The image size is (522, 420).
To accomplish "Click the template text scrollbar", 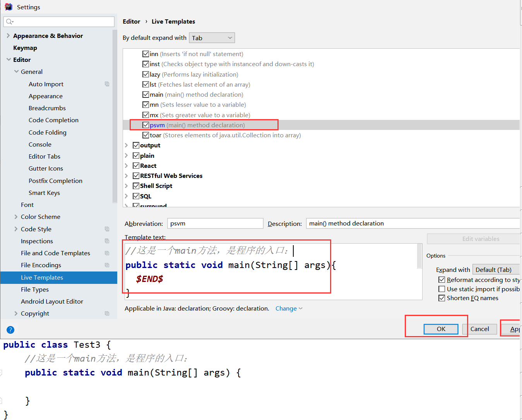I will pyautogui.click(x=419, y=256).
